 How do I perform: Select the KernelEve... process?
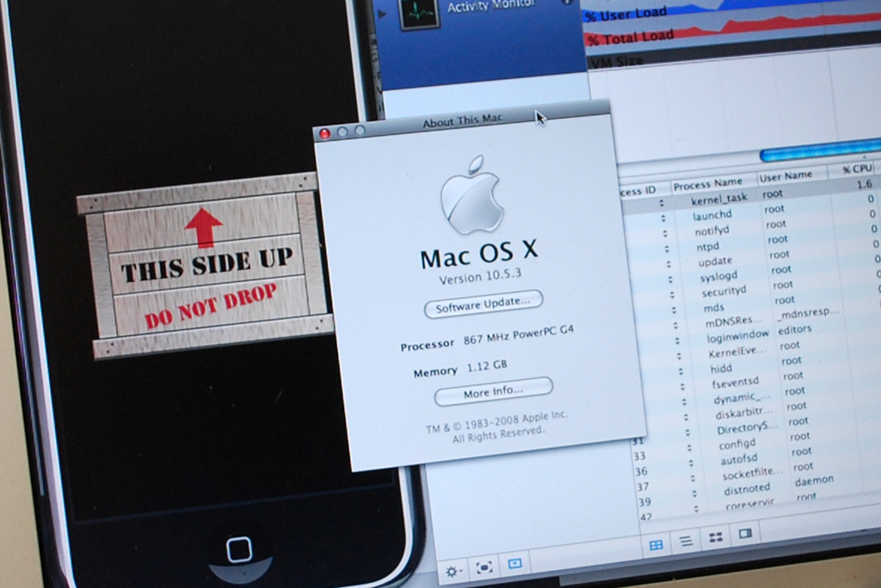(737, 352)
